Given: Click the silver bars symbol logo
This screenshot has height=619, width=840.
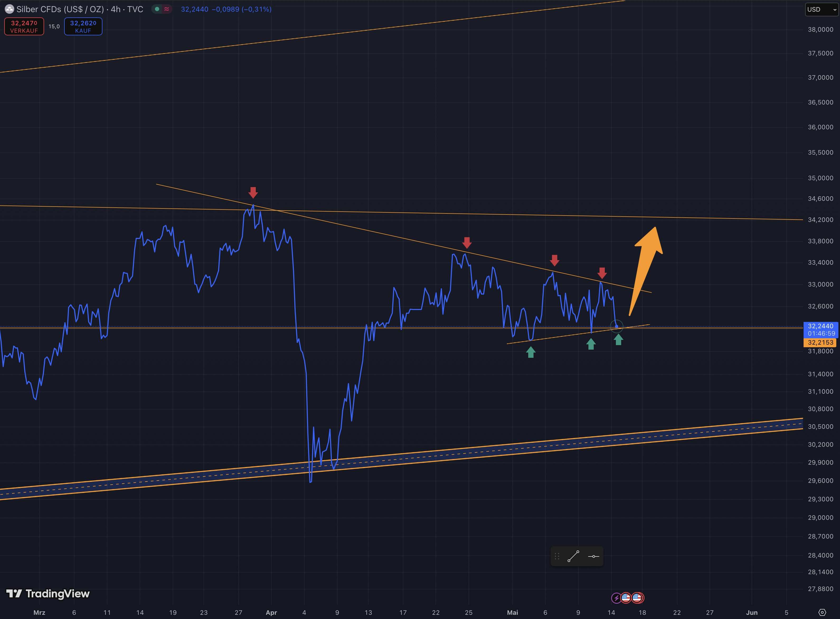Looking at the screenshot, I should tap(9, 9).
